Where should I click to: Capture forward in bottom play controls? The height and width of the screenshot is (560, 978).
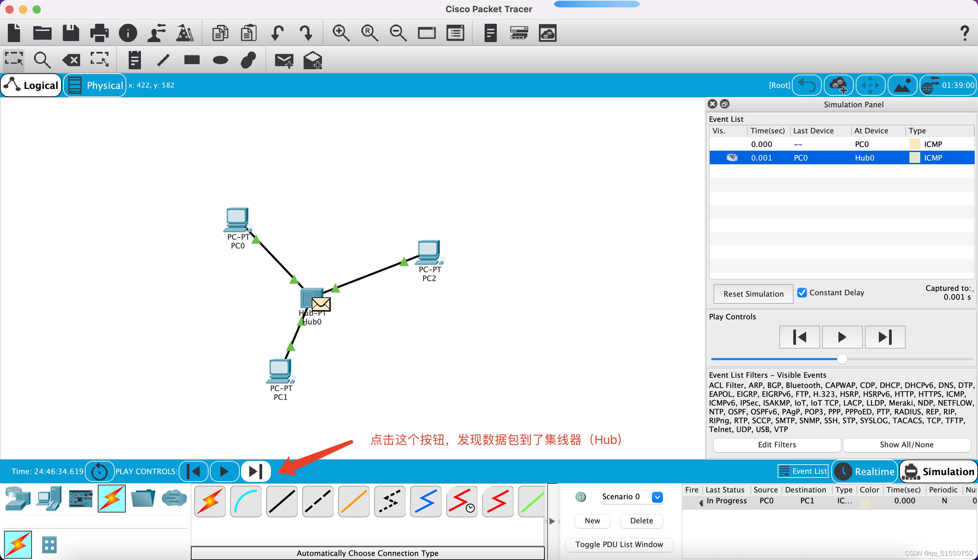[256, 471]
